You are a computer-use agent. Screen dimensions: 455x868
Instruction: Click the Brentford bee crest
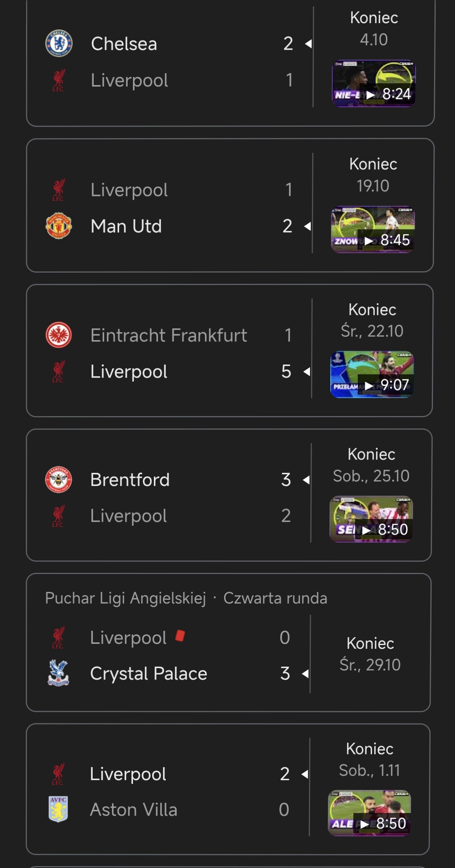point(59,479)
